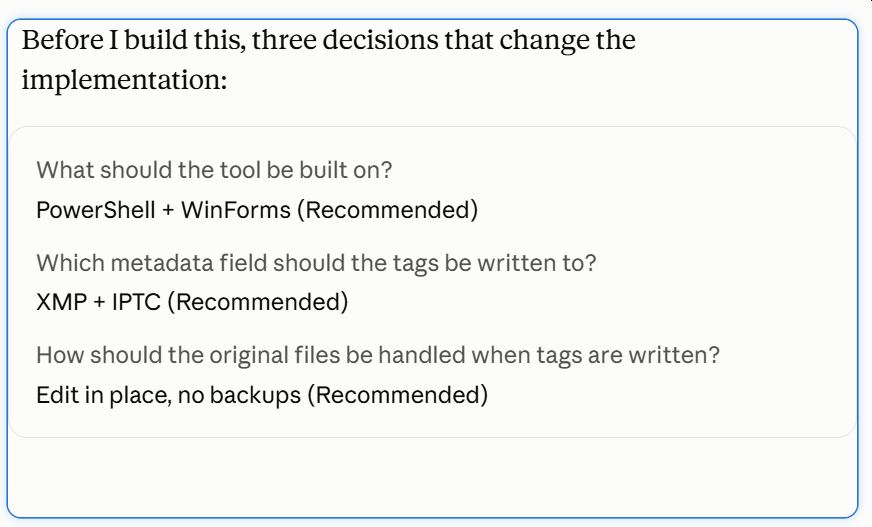Click the empty area below the answers card
872x527 pixels.
pyautogui.click(x=433, y=477)
